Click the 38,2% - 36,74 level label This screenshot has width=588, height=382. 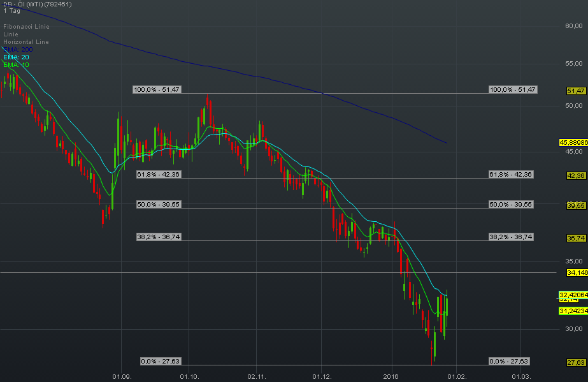[x=157, y=237]
